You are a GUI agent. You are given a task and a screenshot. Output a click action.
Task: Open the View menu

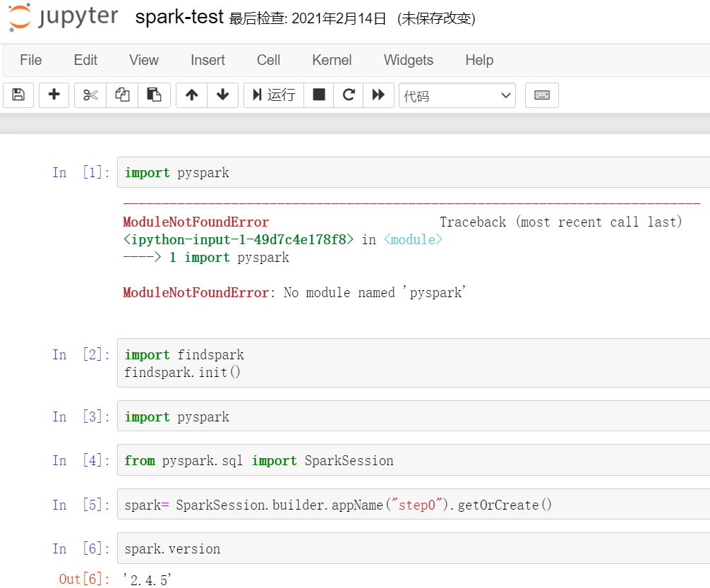pyautogui.click(x=144, y=60)
